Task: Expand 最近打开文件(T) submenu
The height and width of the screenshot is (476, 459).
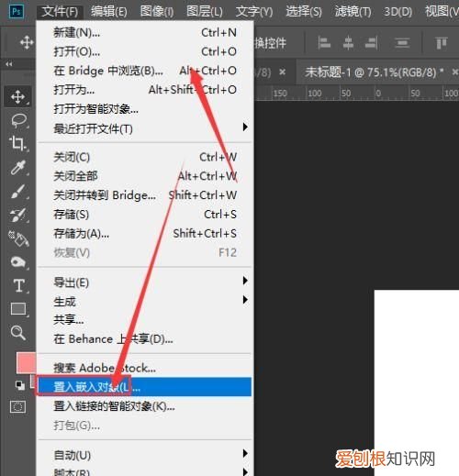Action: tap(145, 128)
